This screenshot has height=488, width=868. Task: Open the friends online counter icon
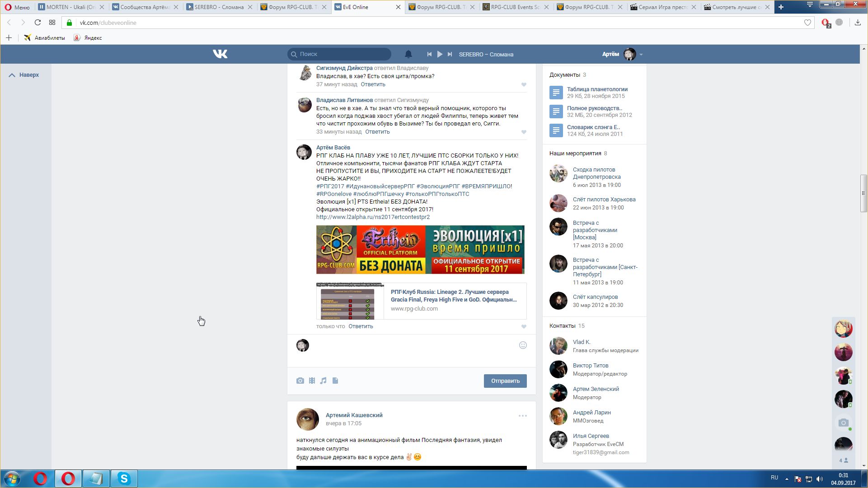click(x=843, y=460)
